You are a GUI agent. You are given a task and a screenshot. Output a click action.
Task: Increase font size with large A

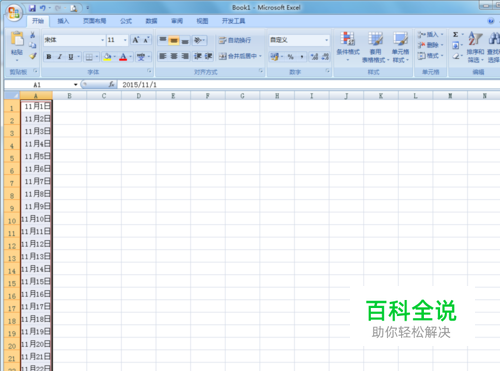click(x=136, y=40)
